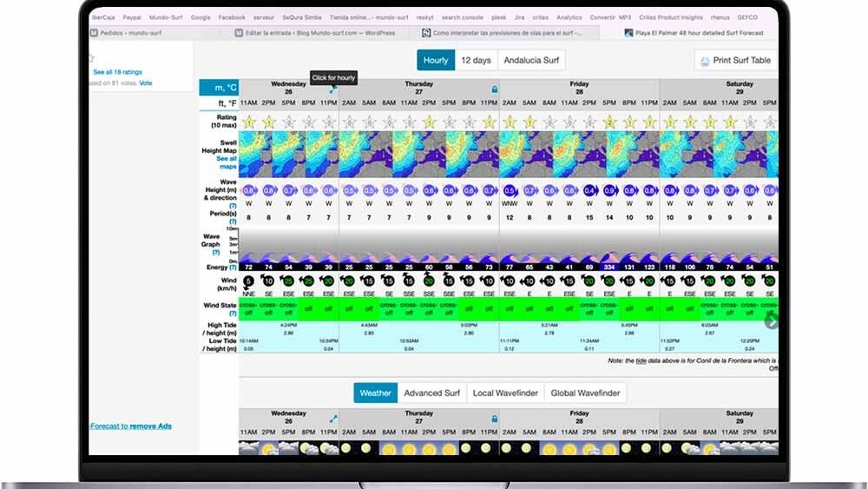Click the favicon on the Pedidos mundo-surf tab
This screenshot has height=489, width=868.
(94, 33)
